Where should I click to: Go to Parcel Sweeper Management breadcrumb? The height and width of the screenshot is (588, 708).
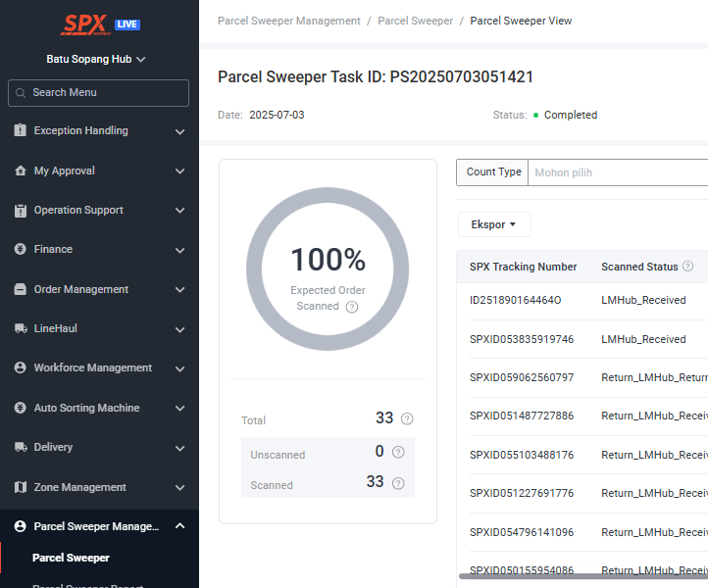[x=289, y=21]
